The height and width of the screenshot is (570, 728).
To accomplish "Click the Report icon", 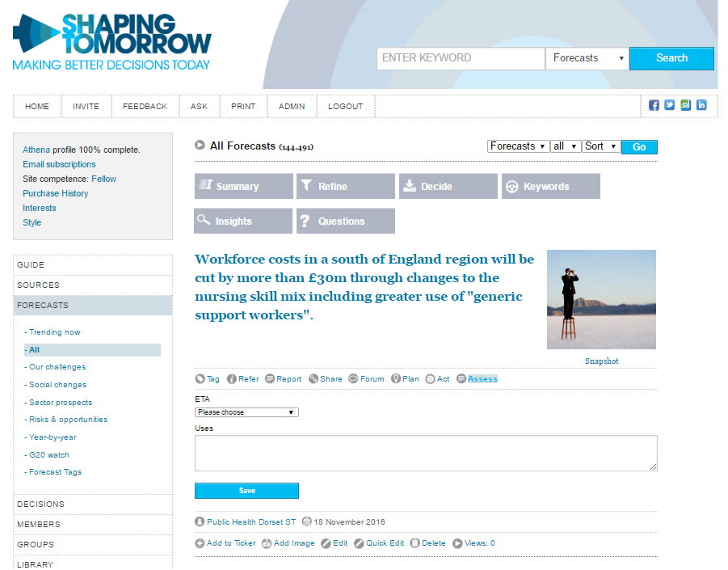I will coord(270,379).
